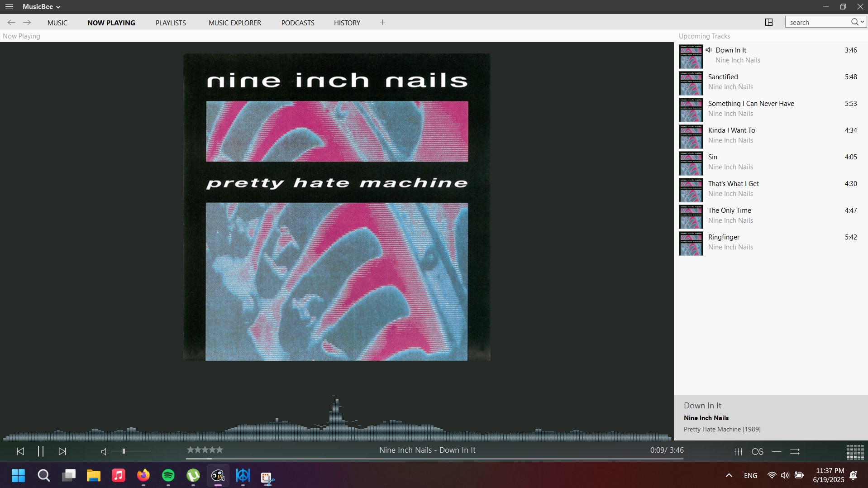Add a new tab with plus
The height and width of the screenshot is (488, 868).
pyautogui.click(x=382, y=22)
